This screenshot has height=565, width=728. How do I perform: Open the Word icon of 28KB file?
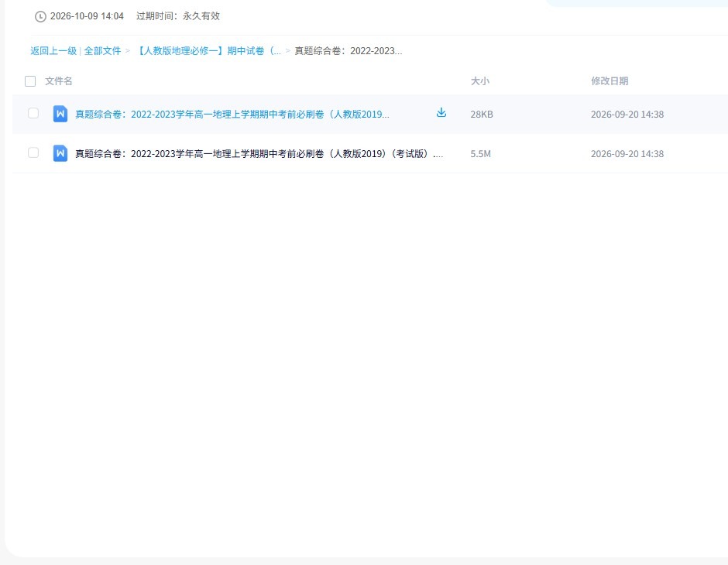(x=60, y=114)
